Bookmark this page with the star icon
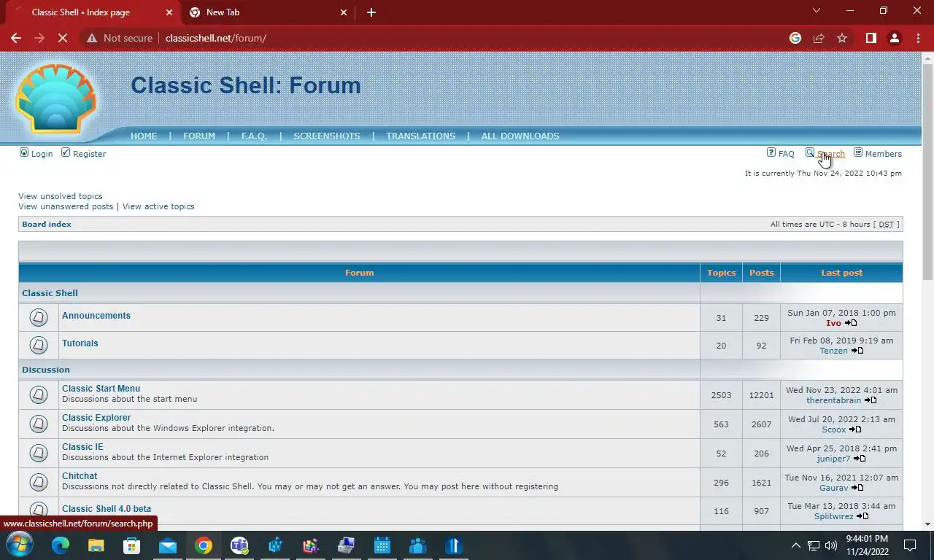The image size is (934, 560). (842, 38)
